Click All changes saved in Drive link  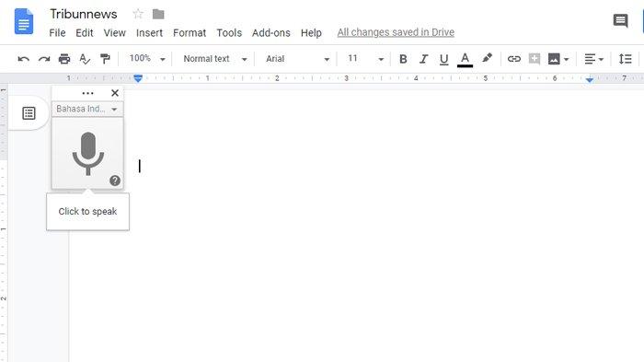pyautogui.click(x=396, y=32)
